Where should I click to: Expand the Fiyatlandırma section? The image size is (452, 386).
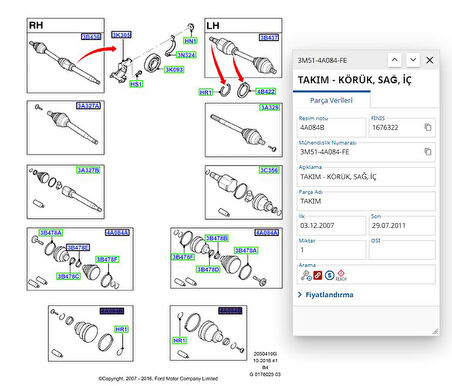tap(326, 295)
